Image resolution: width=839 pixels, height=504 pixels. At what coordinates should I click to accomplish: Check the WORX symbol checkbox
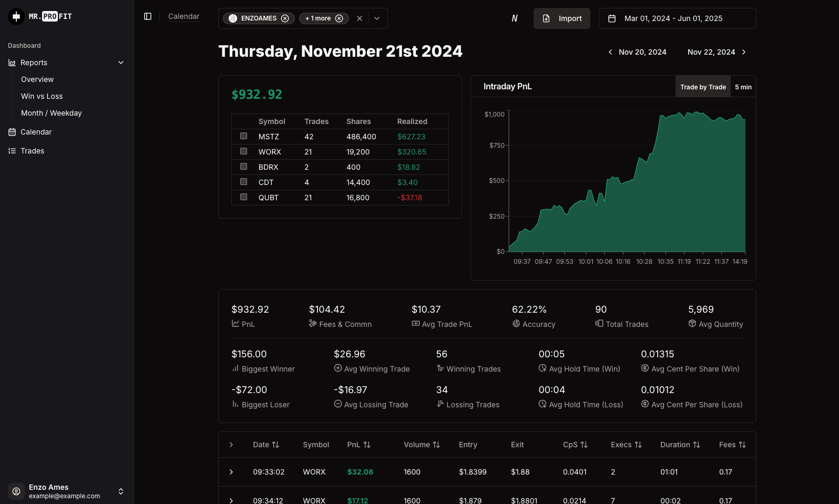(243, 151)
